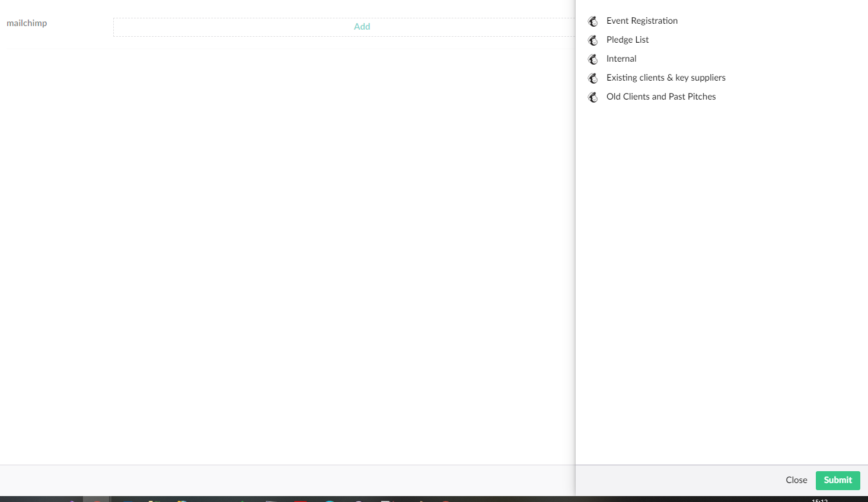The image size is (868, 502).
Task: Select the Pledge List entry
Action: (627, 40)
